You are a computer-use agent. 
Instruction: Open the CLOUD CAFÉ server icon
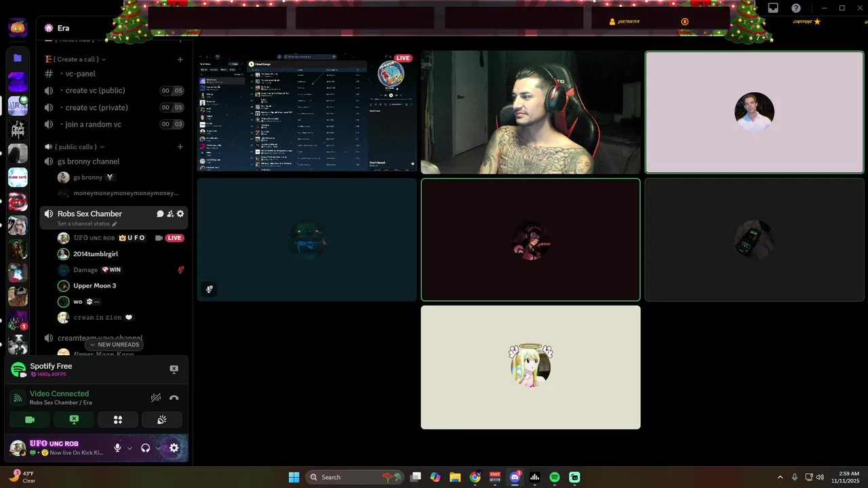pos(18,178)
